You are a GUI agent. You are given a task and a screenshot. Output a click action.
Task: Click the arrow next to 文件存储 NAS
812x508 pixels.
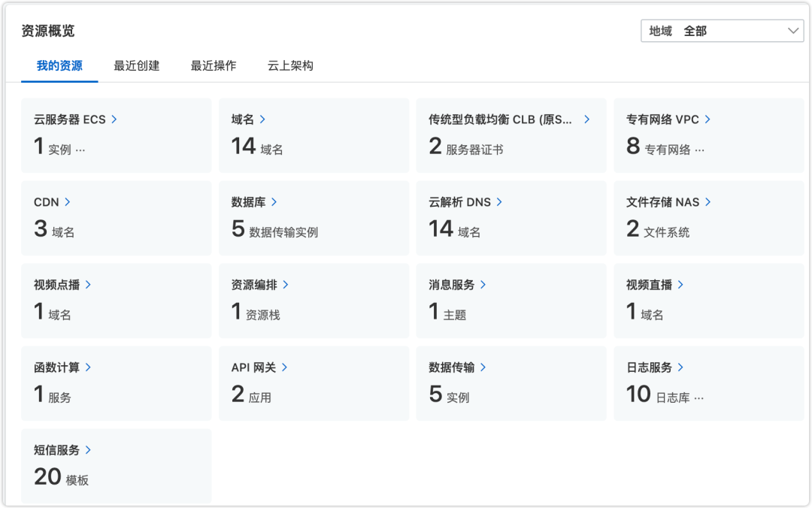[708, 202]
